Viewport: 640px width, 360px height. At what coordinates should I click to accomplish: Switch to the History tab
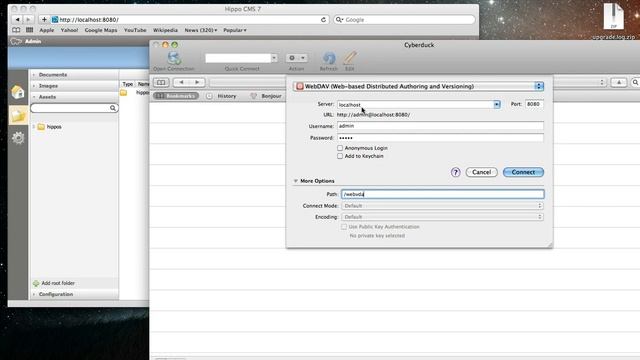point(222,96)
